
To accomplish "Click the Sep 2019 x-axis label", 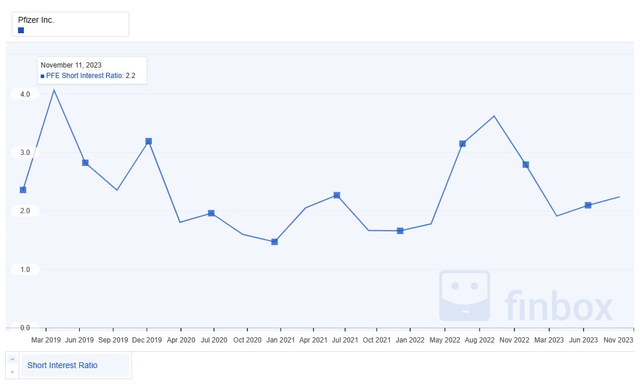I will point(113,340).
